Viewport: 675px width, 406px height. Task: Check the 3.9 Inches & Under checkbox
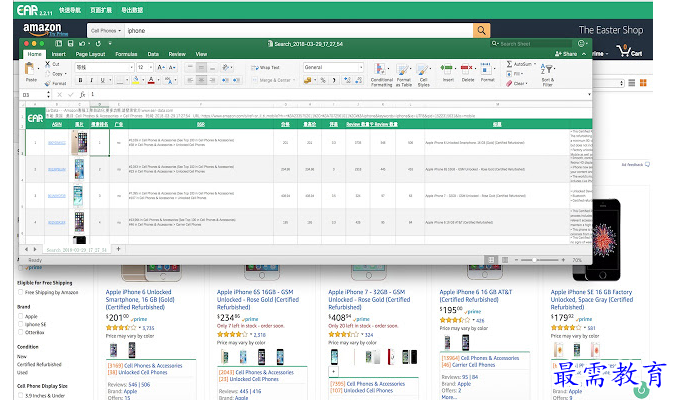[20, 395]
